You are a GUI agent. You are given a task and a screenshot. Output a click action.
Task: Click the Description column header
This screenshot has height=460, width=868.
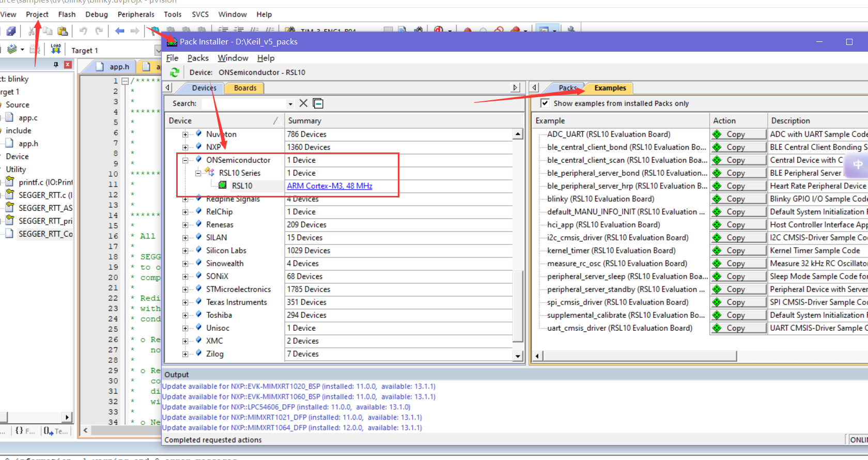tap(818, 120)
